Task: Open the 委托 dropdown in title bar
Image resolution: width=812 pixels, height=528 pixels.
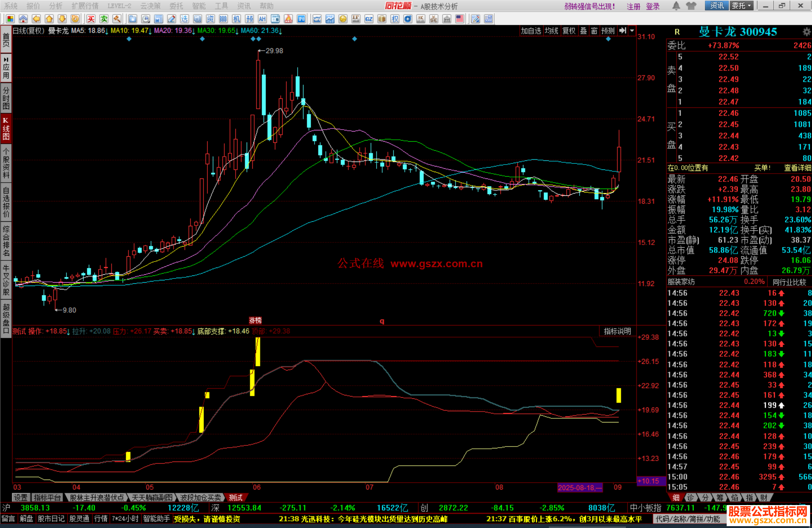Action: pos(741,6)
